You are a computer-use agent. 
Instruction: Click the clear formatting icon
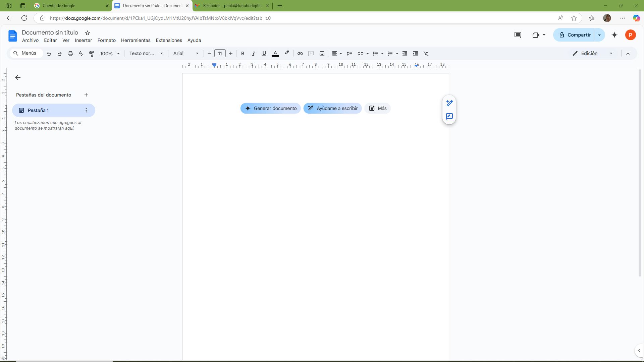coord(426,54)
